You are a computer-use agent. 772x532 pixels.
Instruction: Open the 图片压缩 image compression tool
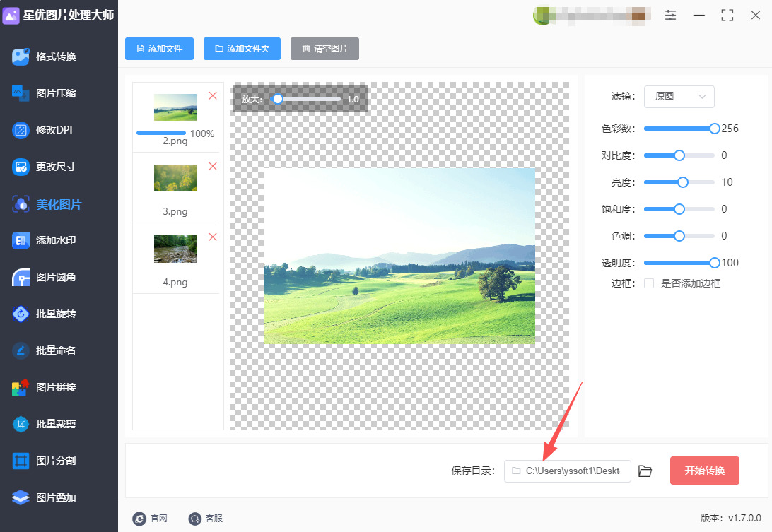pos(45,93)
